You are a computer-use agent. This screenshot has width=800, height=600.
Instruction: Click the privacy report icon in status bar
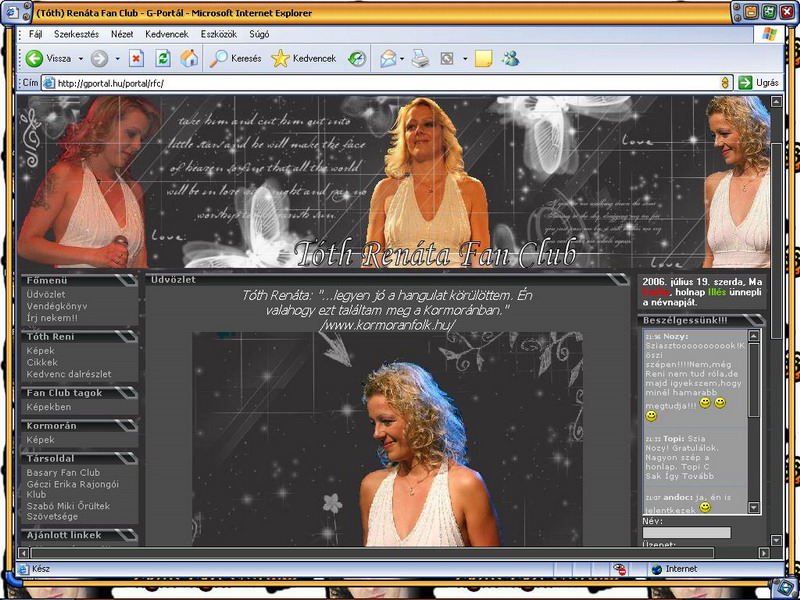pyautogui.click(x=620, y=569)
